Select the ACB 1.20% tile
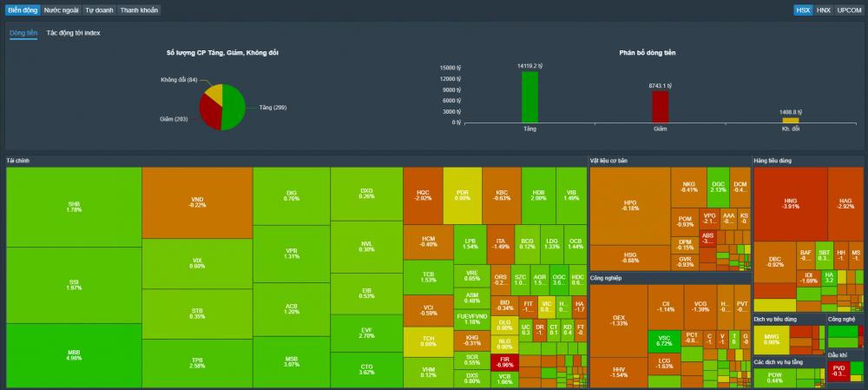 click(292, 309)
